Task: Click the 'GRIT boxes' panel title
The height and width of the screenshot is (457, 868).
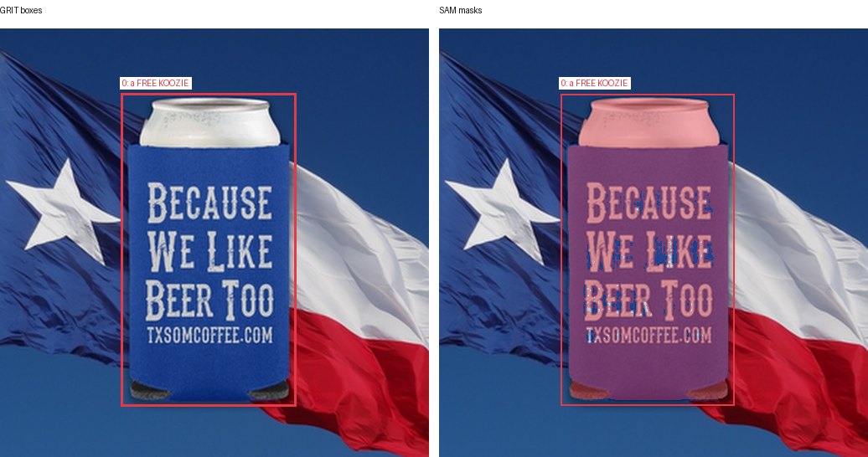Action: tap(20, 10)
